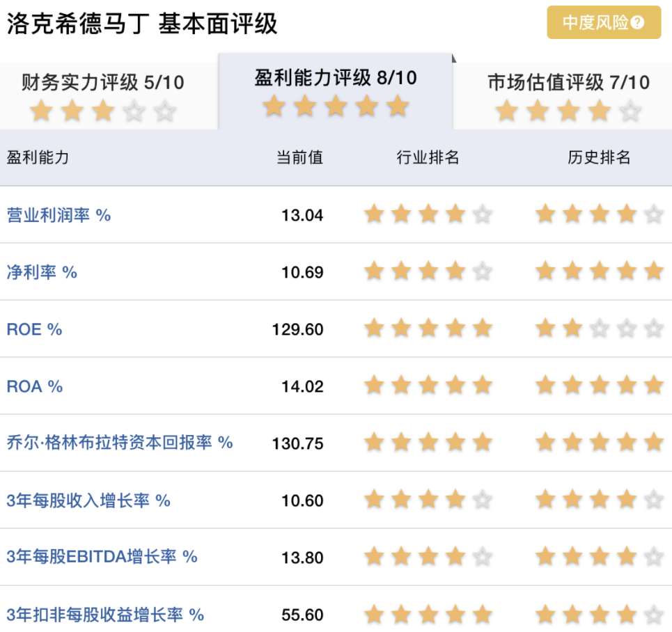Screen dimensions: 672x632
Task: Click the ROE % link
Action: (x=34, y=329)
